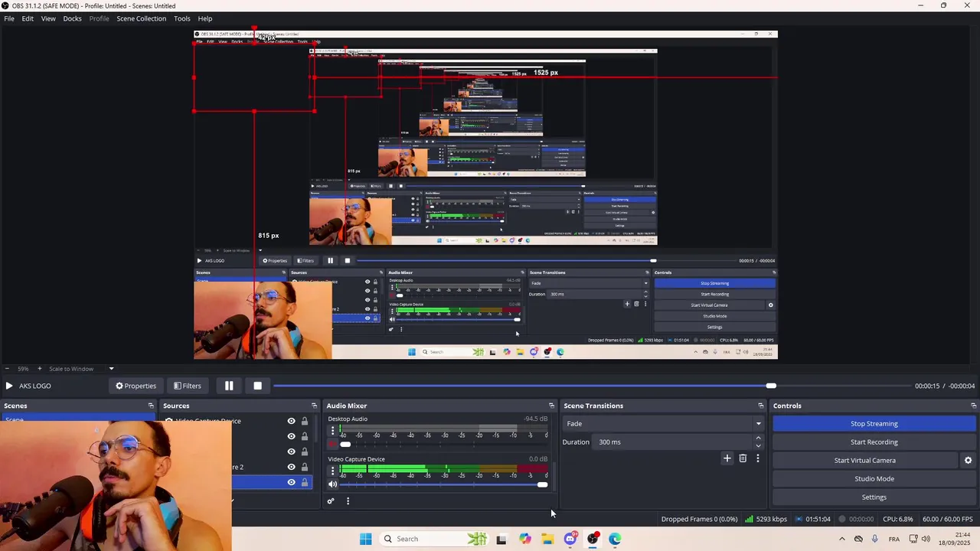Open the volume and network tray flyout
The width and height of the screenshot is (980, 551).
coord(919,539)
